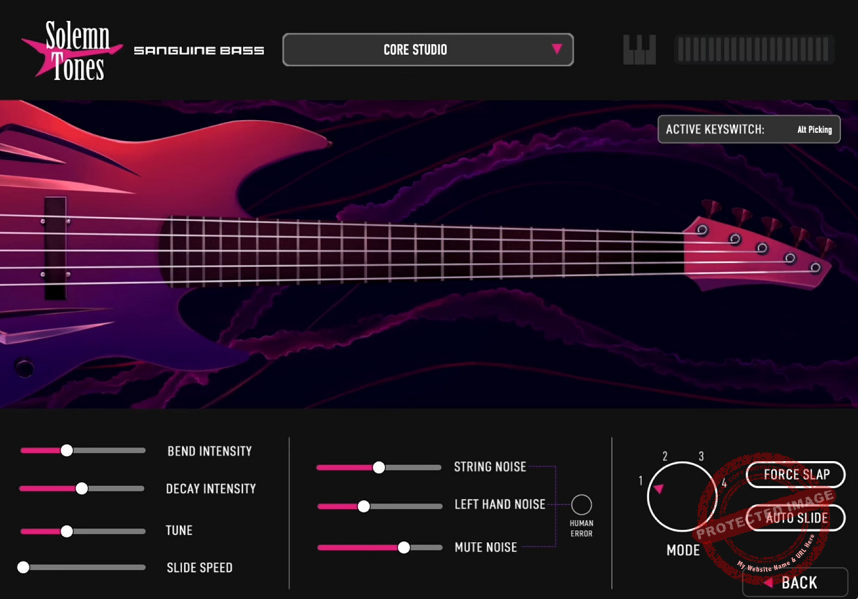Click the BEND INTENSITY label

point(210,451)
